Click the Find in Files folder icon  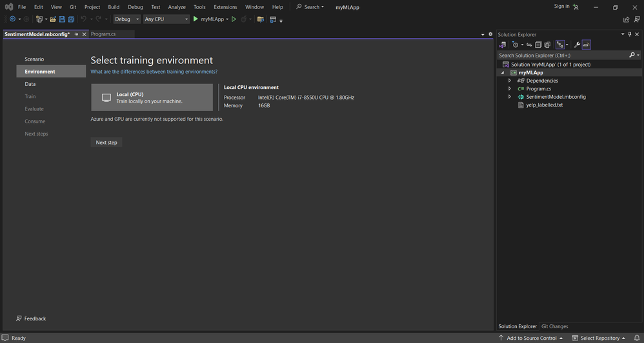tap(261, 19)
